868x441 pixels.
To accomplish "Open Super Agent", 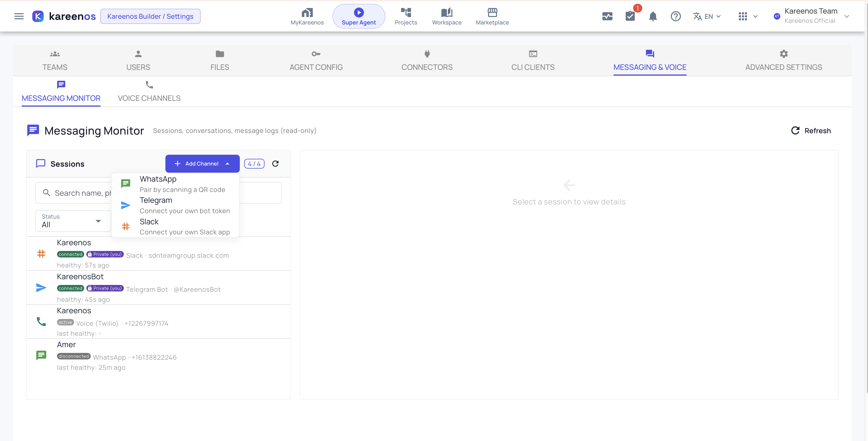I will point(358,16).
